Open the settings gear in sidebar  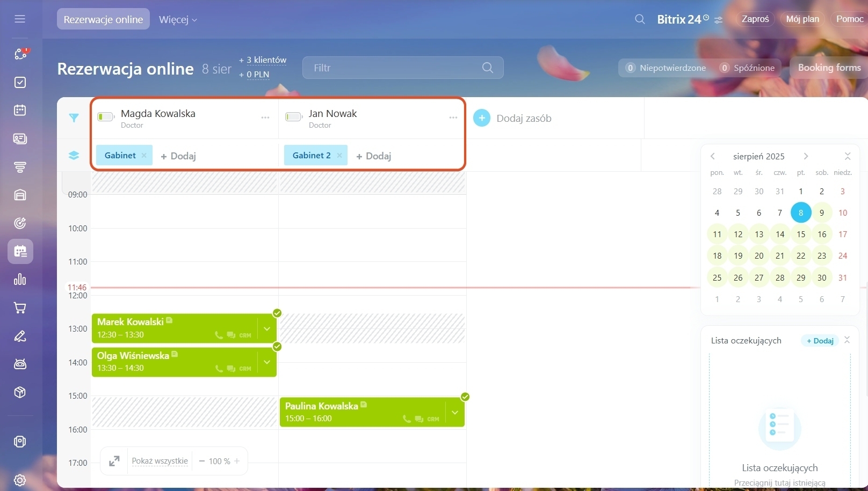coord(20,480)
